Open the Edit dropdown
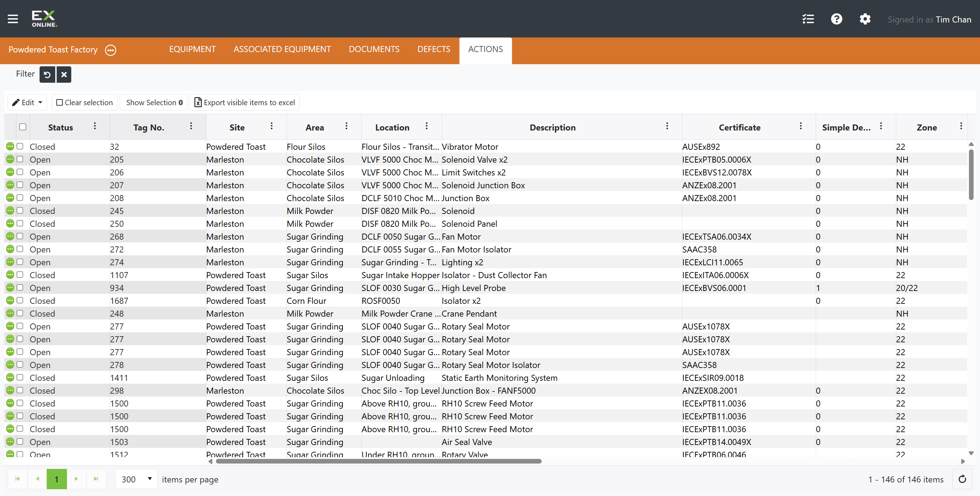Image resolution: width=980 pixels, height=496 pixels. (27, 102)
